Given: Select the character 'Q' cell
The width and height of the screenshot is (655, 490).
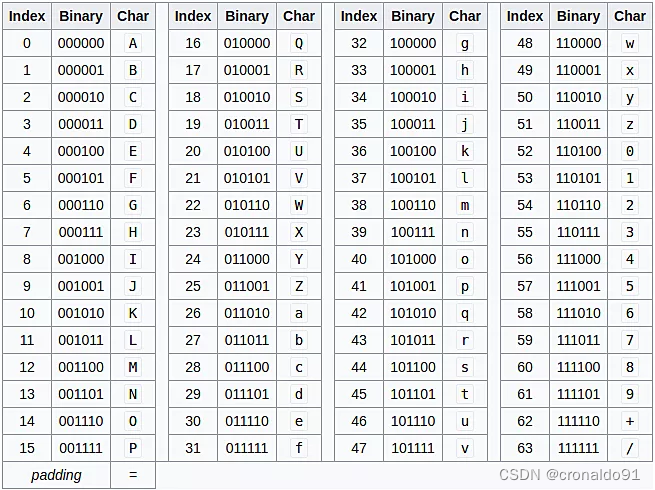Looking at the screenshot, I should 299,43.
